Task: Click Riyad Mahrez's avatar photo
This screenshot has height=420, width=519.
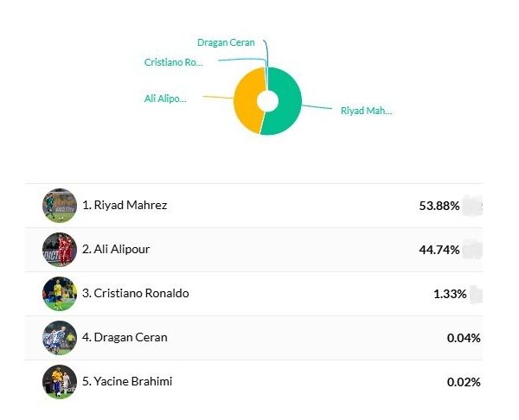Action: (60, 206)
